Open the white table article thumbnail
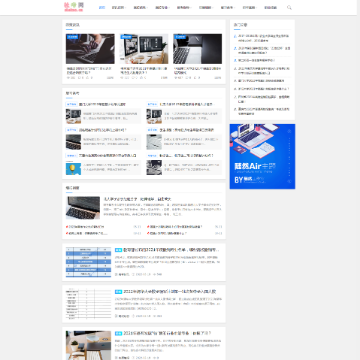 tap(88, 303)
